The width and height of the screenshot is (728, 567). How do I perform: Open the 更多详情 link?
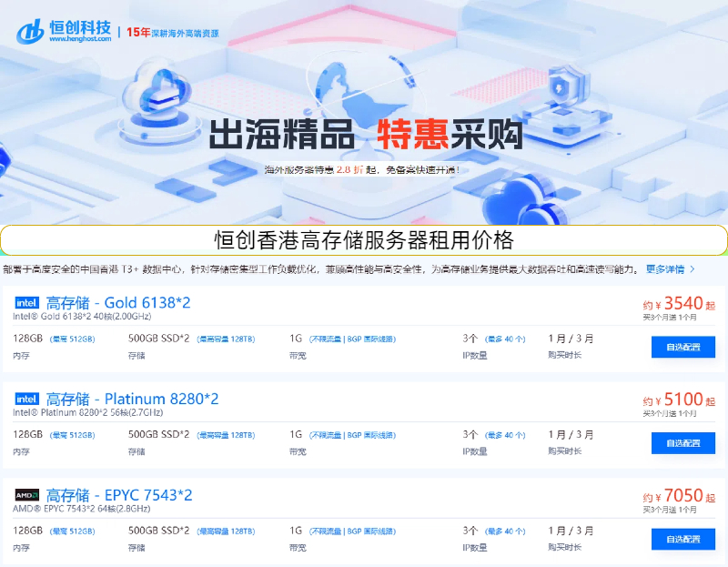click(x=665, y=268)
